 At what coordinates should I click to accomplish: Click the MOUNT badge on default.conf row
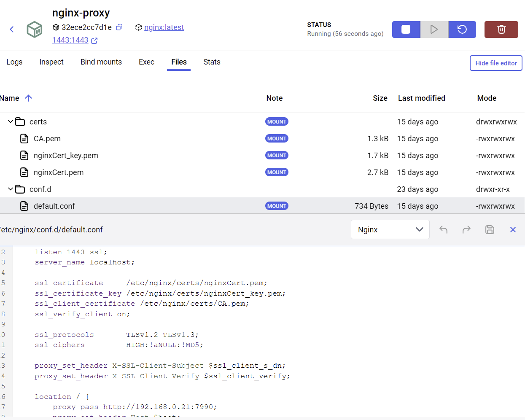(x=277, y=206)
